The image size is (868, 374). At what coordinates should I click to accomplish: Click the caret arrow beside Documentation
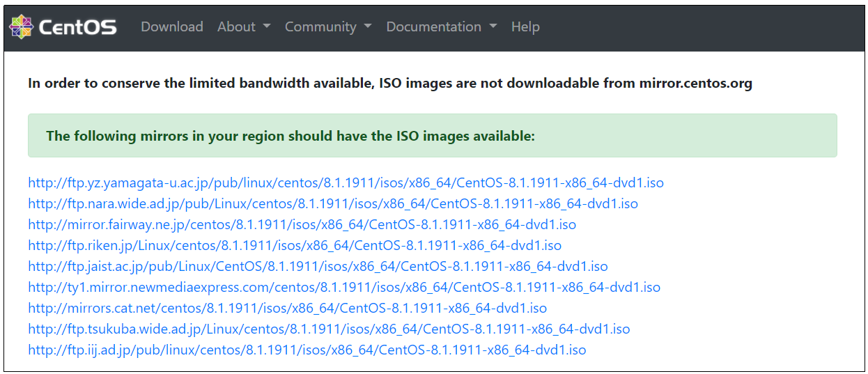pyautogui.click(x=493, y=27)
